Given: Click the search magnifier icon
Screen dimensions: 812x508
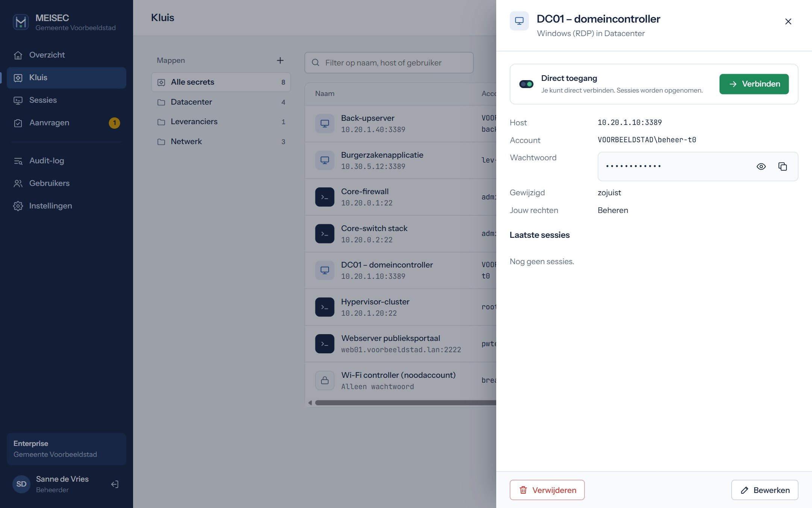Looking at the screenshot, I should point(316,63).
